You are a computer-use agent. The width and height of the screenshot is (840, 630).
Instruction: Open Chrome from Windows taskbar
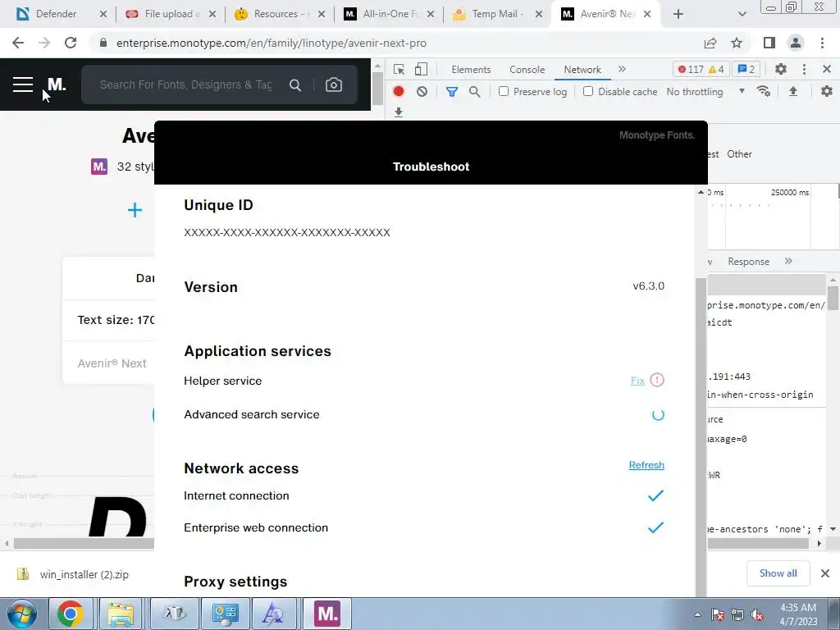click(x=71, y=614)
